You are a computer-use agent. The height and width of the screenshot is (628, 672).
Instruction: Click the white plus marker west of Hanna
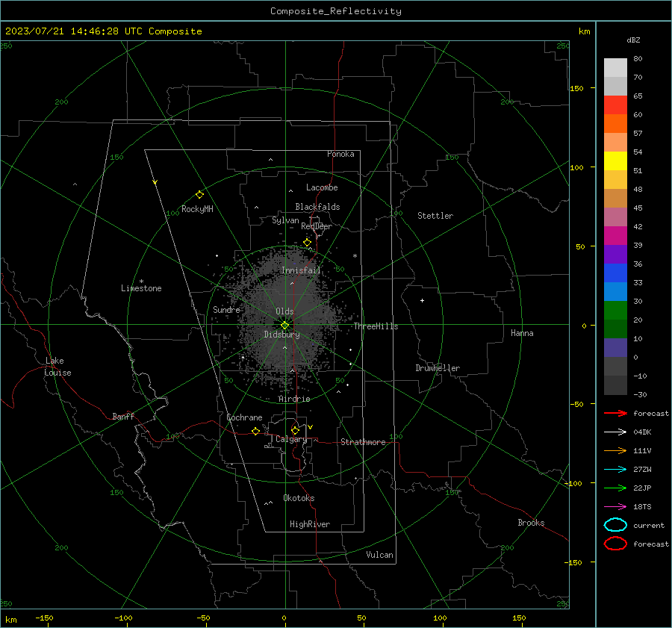coord(422,300)
